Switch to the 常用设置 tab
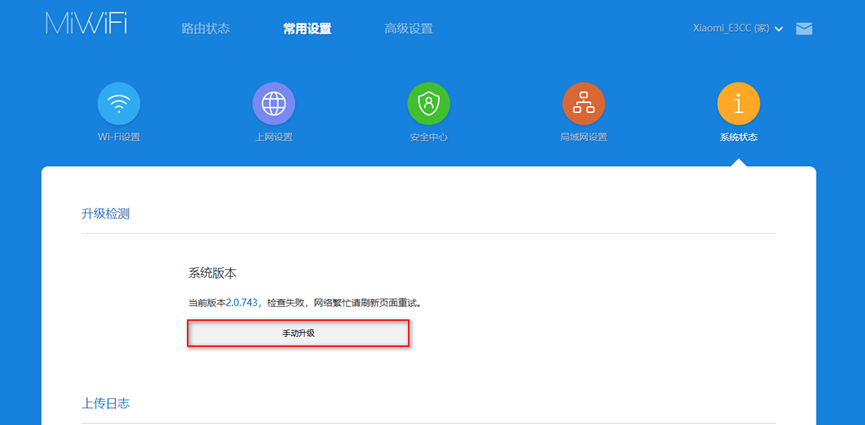The image size is (865, 425). pos(307,29)
